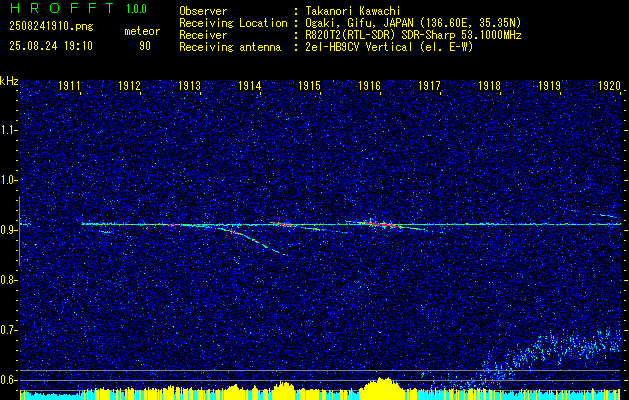
Task: Select receiver R820T2(RTL-SDR) SDR-Sharp 53.1000MHz
Action: 413,35
